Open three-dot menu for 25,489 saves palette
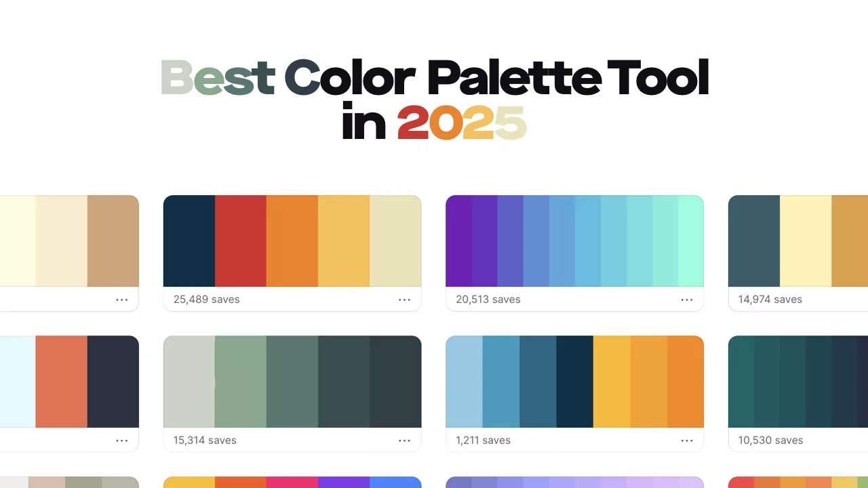 tap(404, 300)
